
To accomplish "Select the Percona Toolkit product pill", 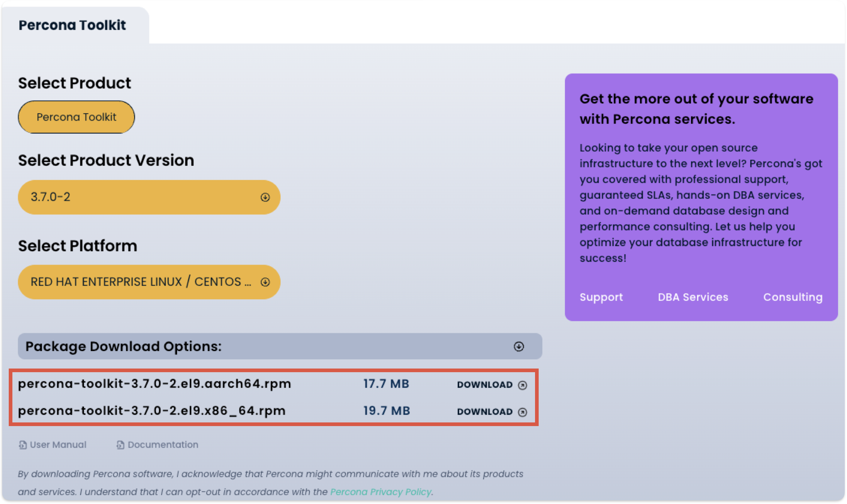I will [x=76, y=117].
